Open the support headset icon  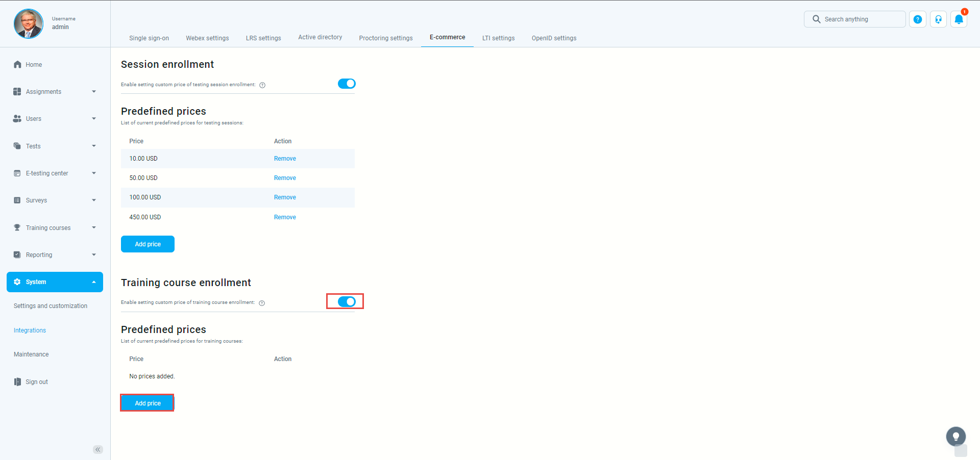pyautogui.click(x=938, y=19)
